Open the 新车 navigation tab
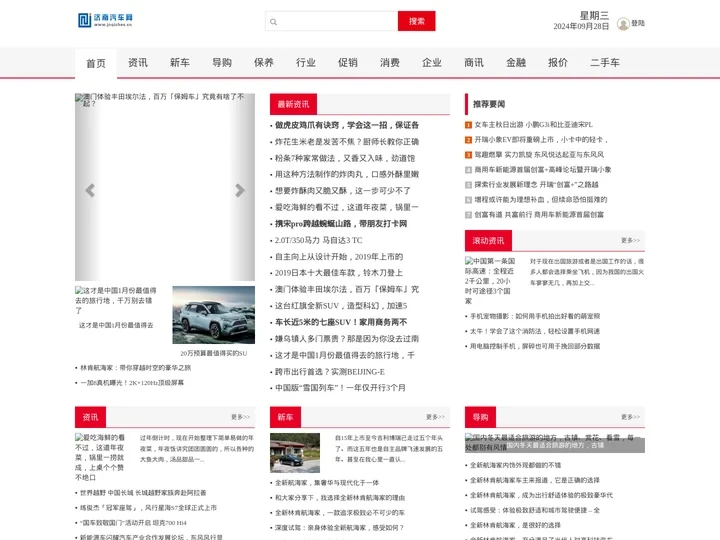The image size is (720, 540). click(x=180, y=62)
